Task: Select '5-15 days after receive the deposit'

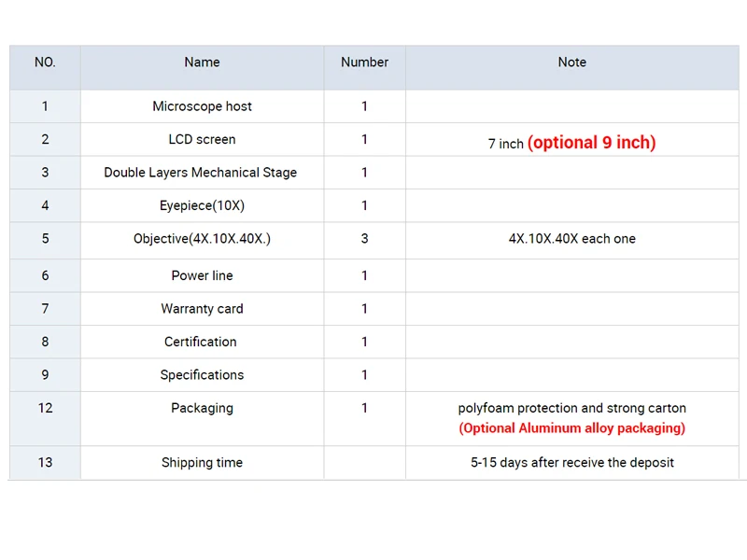Action: pos(572,463)
